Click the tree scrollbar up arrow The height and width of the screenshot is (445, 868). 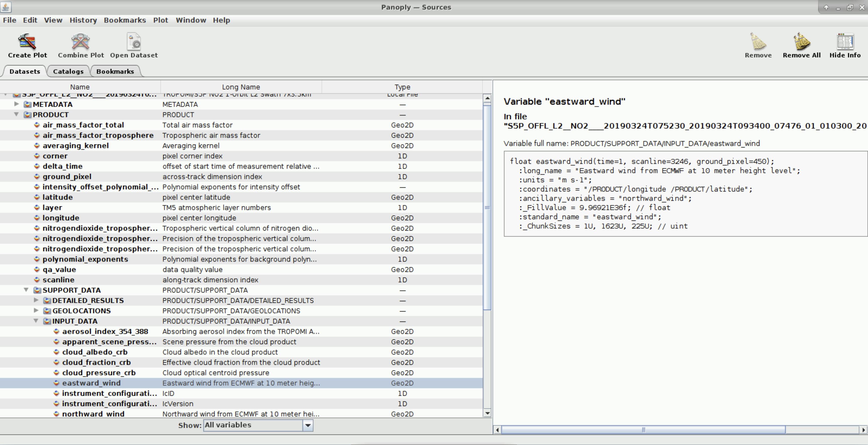487,98
